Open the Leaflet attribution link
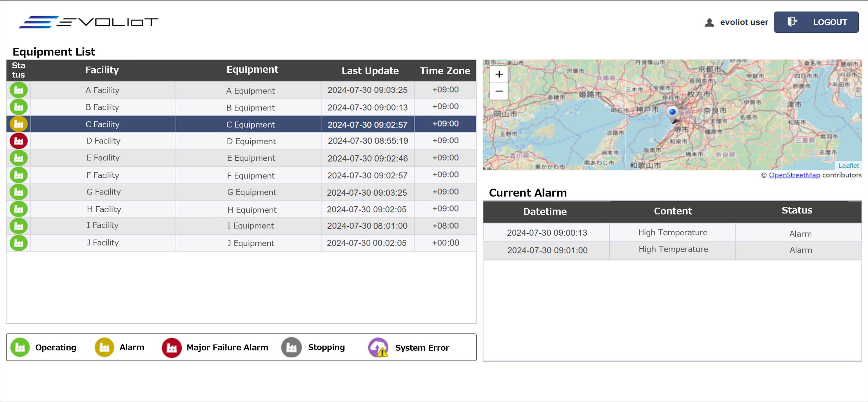868x402 pixels. (x=848, y=165)
